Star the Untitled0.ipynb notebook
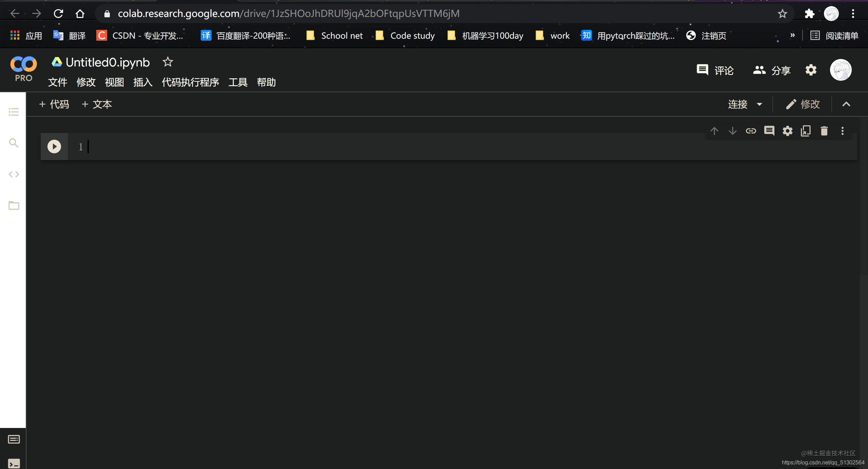The width and height of the screenshot is (868, 469). point(167,62)
